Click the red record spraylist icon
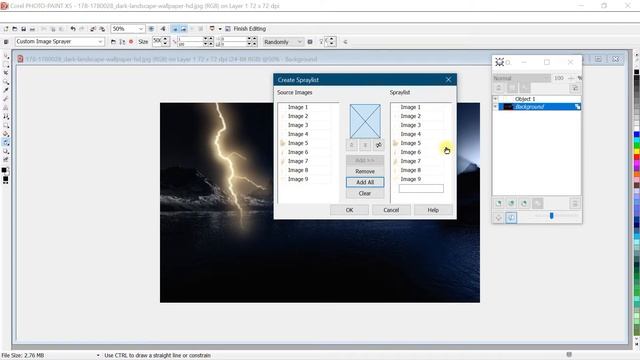The height and width of the screenshot is (360, 640). point(131,42)
